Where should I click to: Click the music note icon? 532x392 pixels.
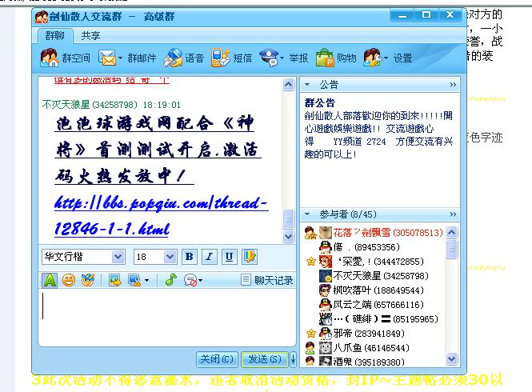(171, 280)
